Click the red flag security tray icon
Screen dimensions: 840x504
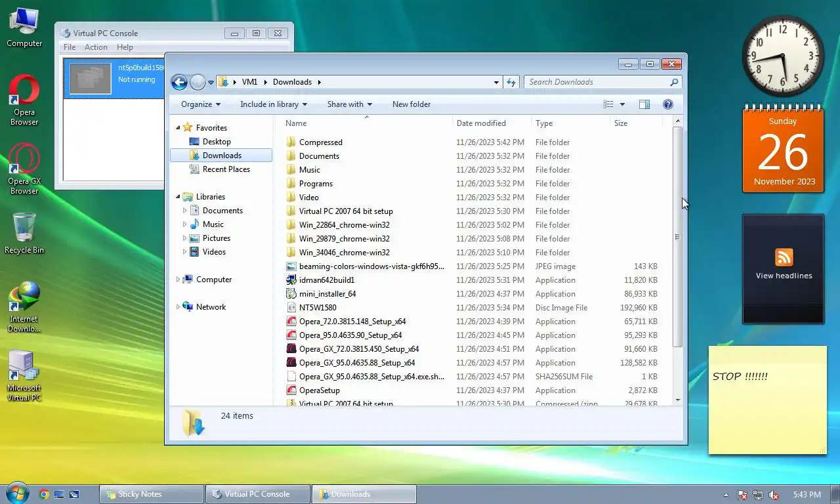click(742, 495)
